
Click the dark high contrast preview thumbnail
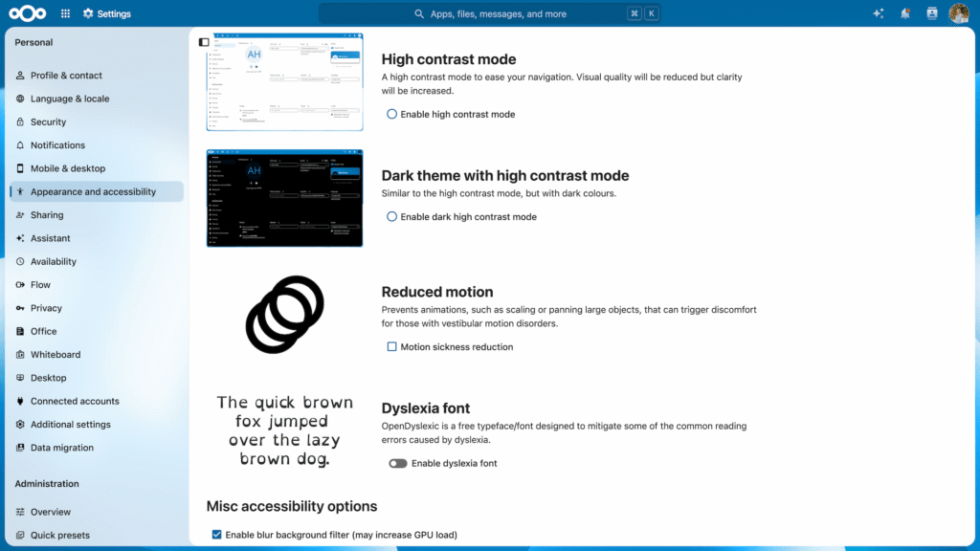click(284, 198)
